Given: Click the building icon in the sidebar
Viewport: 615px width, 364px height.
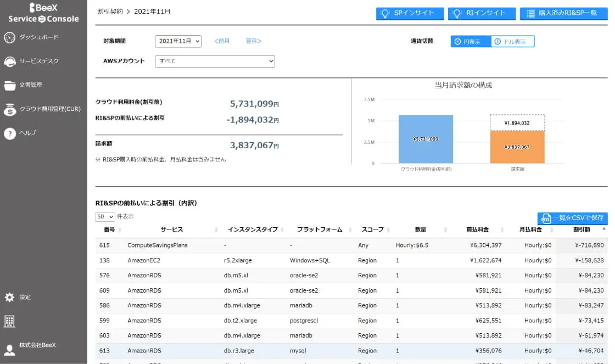Looking at the screenshot, I should tap(9, 321).
